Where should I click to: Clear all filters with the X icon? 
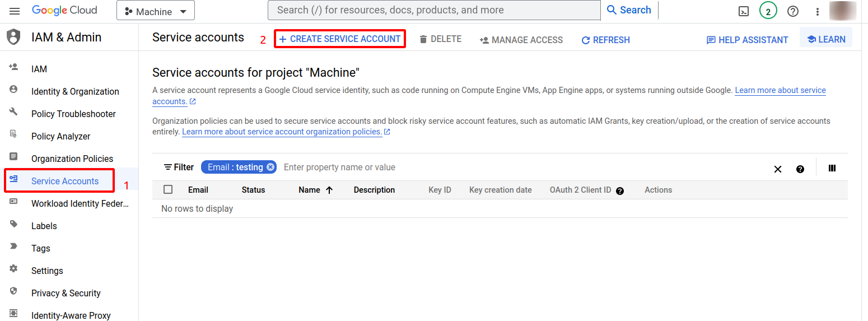point(777,169)
